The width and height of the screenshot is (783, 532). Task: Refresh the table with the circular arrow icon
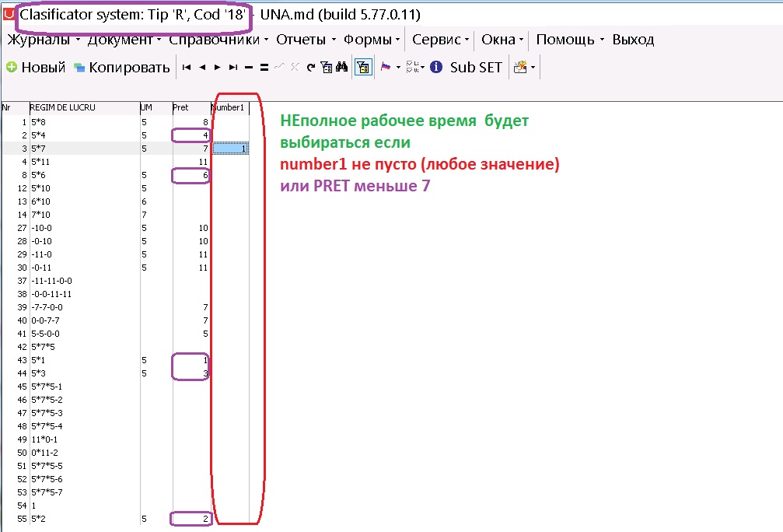tap(310, 68)
